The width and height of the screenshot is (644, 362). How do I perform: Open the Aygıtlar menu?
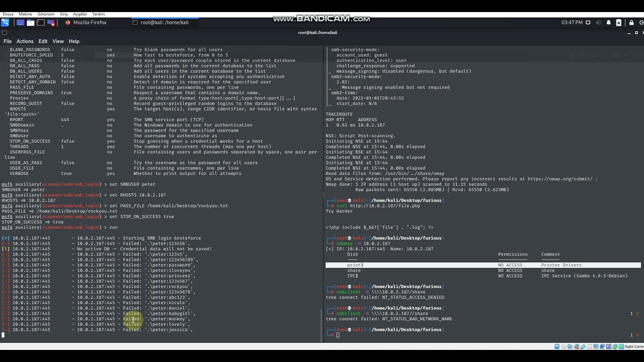click(x=80, y=14)
